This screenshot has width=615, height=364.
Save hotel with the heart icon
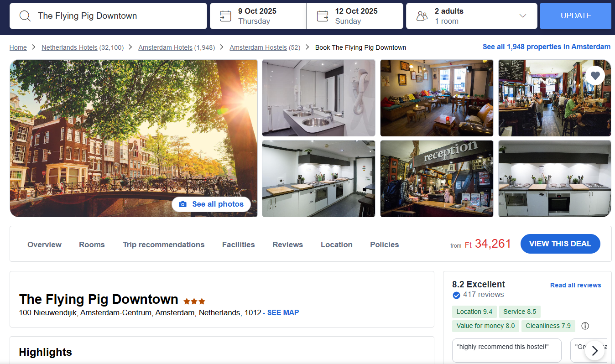click(595, 75)
